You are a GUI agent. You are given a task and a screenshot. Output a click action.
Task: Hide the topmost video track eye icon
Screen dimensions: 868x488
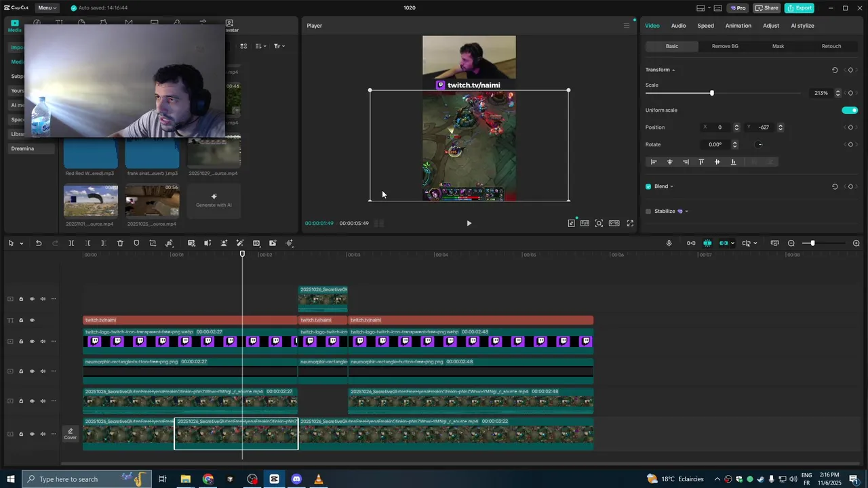pos(32,299)
